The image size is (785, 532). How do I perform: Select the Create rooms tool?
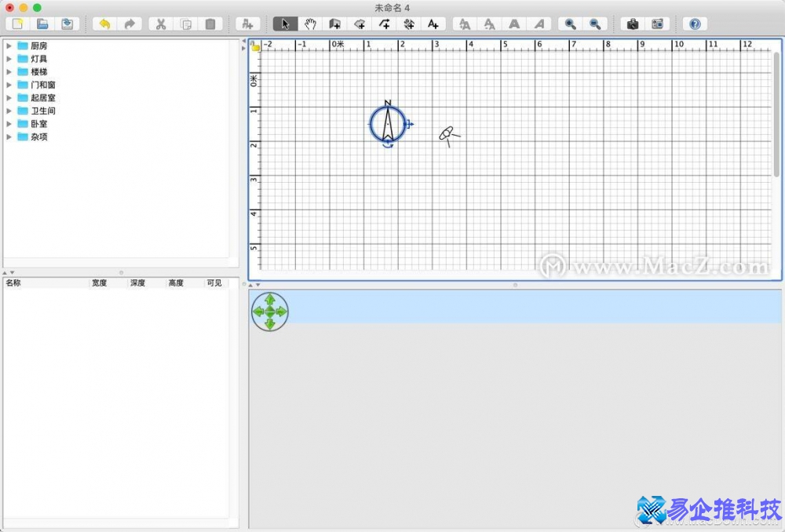click(360, 24)
